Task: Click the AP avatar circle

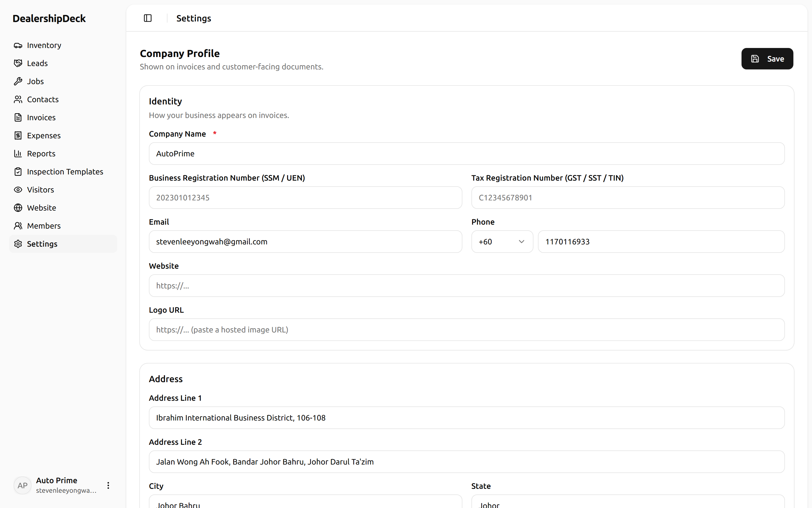Action: (23, 485)
